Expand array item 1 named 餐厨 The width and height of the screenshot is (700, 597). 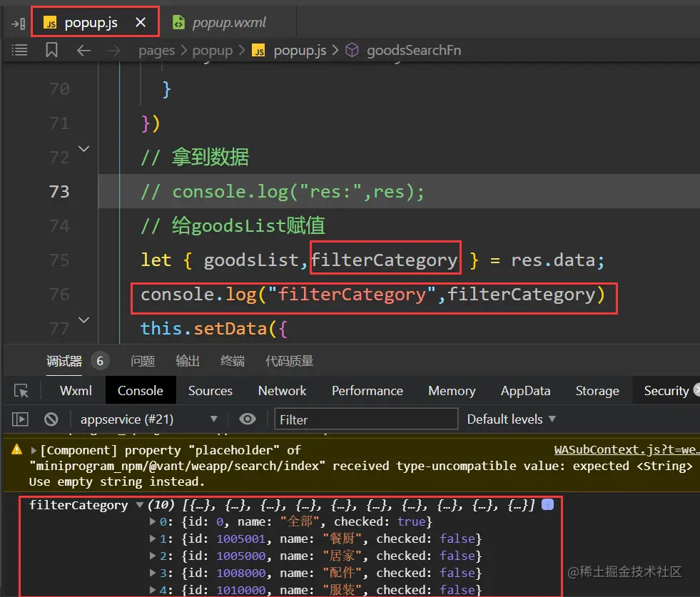pyautogui.click(x=152, y=539)
